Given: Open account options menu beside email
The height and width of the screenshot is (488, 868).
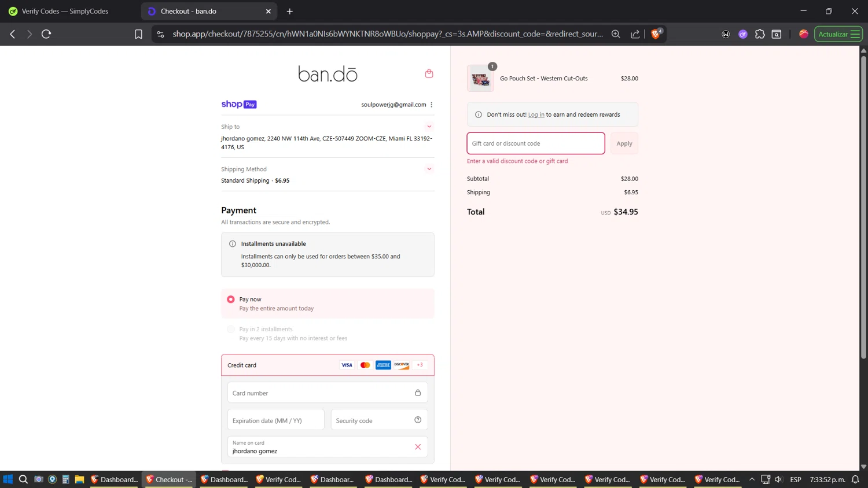Looking at the screenshot, I should tap(432, 105).
